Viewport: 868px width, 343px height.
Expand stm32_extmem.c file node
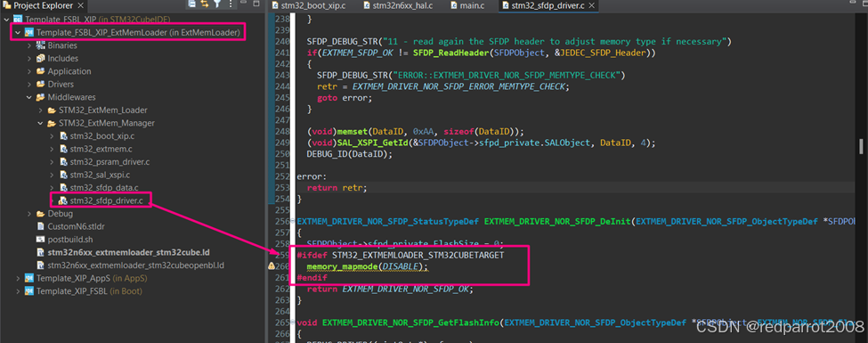[x=51, y=149]
